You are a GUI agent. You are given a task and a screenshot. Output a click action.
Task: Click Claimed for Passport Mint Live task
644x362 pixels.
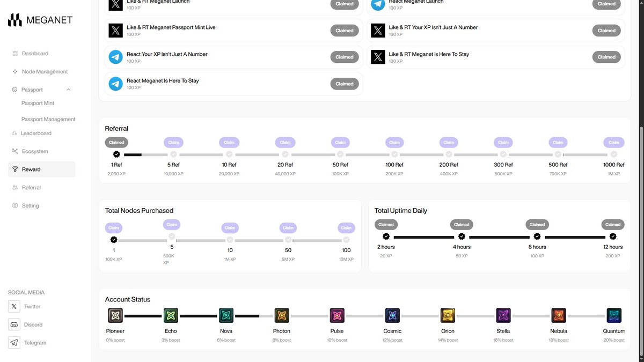[x=345, y=31]
